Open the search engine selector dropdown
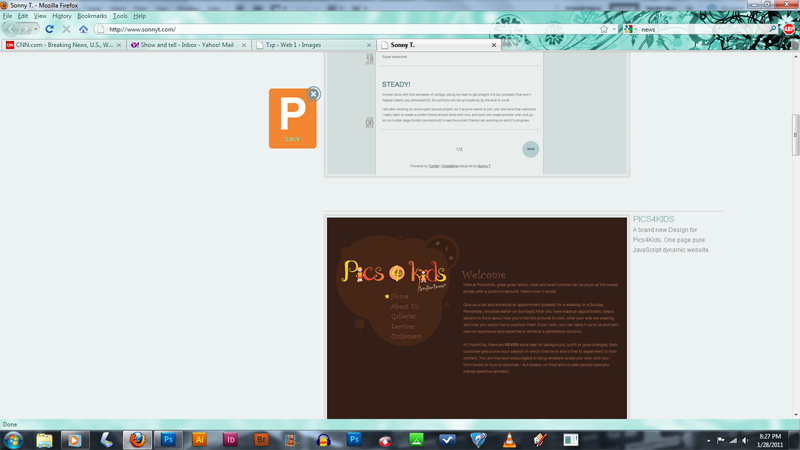Viewport: 800px width, 450px height. tap(631, 29)
